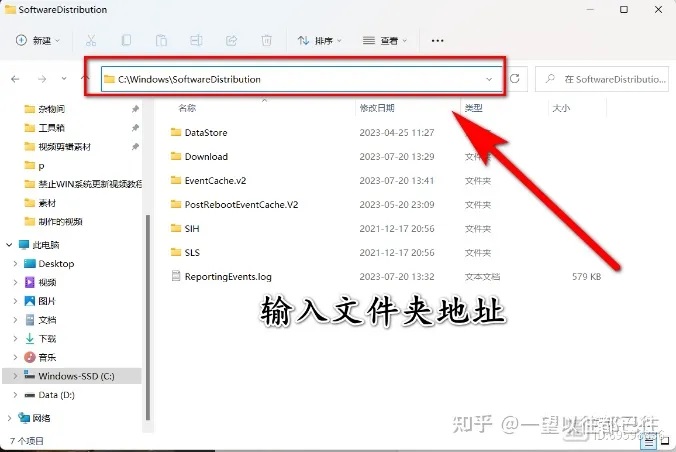Screen dimensions: 676x452
Task: Open 杂物间 pinned folder in sidebar
Action: pos(51,109)
